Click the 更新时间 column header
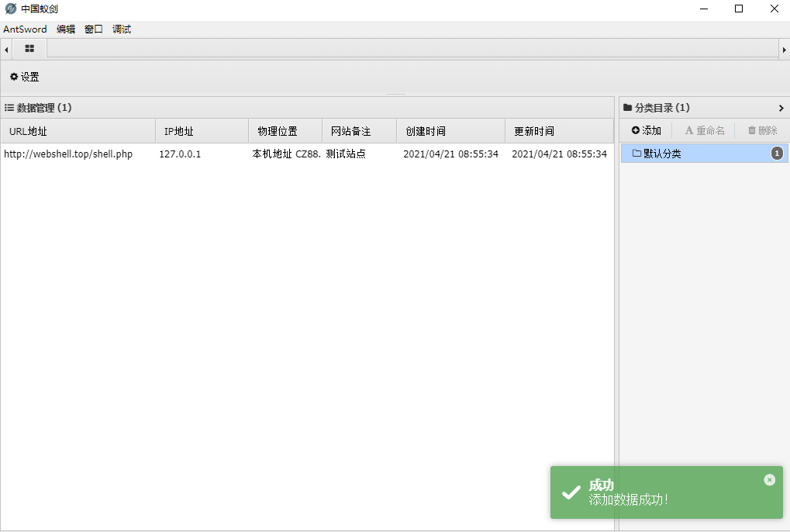 [534, 131]
